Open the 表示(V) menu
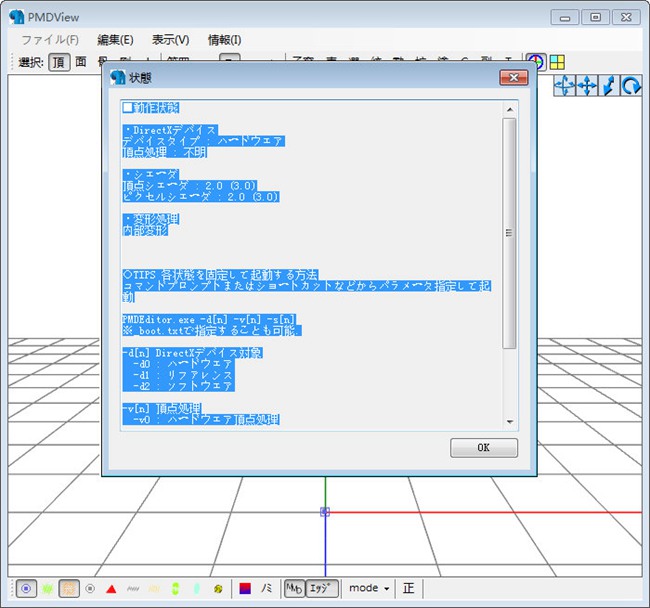 tap(170, 40)
